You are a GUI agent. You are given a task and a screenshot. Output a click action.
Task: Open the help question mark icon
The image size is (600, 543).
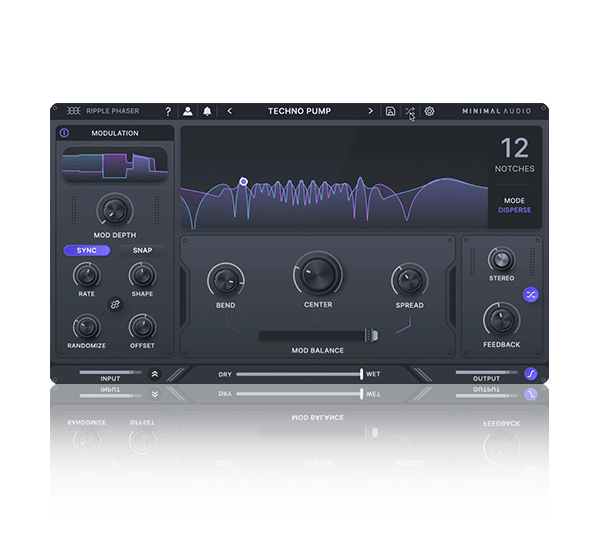point(168,111)
